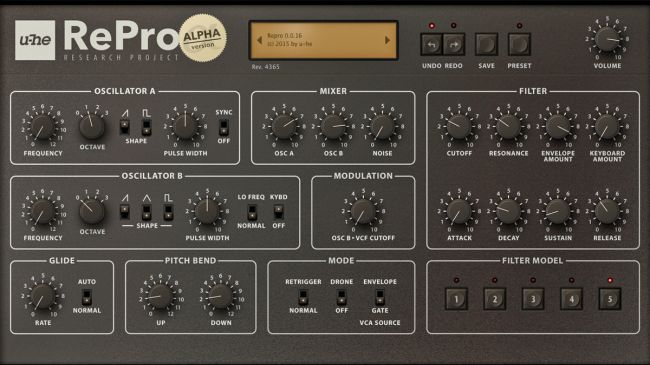Toggle Glide Auto / Normal switch
The image size is (650, 365).
[x=87, y=297]
